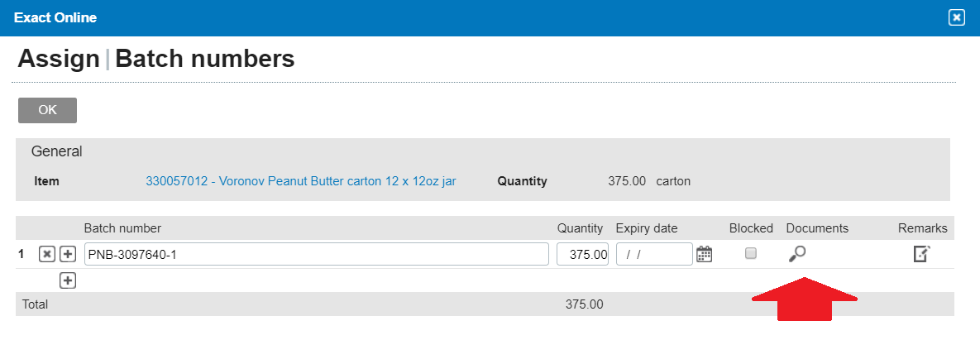Click the General section header
Viewport: 980px width, 364px height.
pyautogui.click(x=57, y=152)
